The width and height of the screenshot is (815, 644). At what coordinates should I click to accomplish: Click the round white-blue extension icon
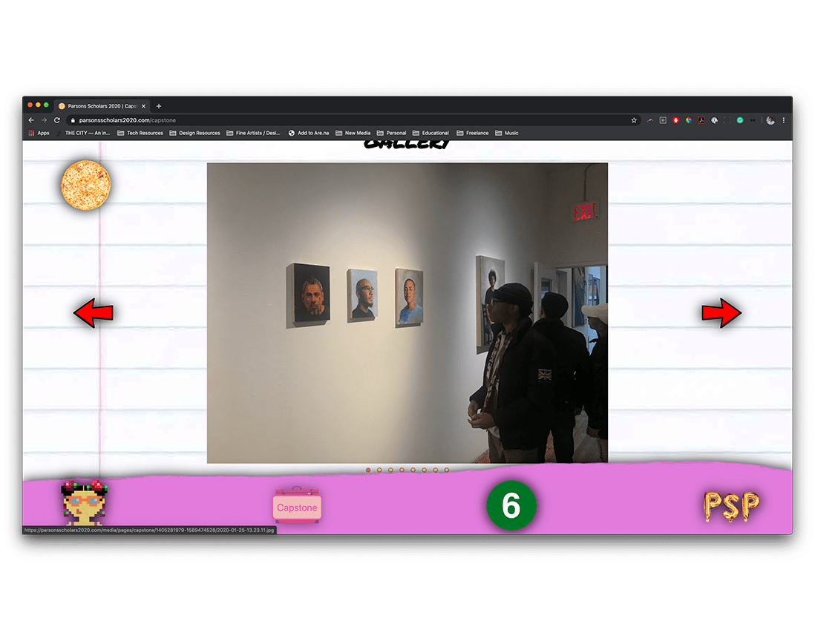point(714,120)
